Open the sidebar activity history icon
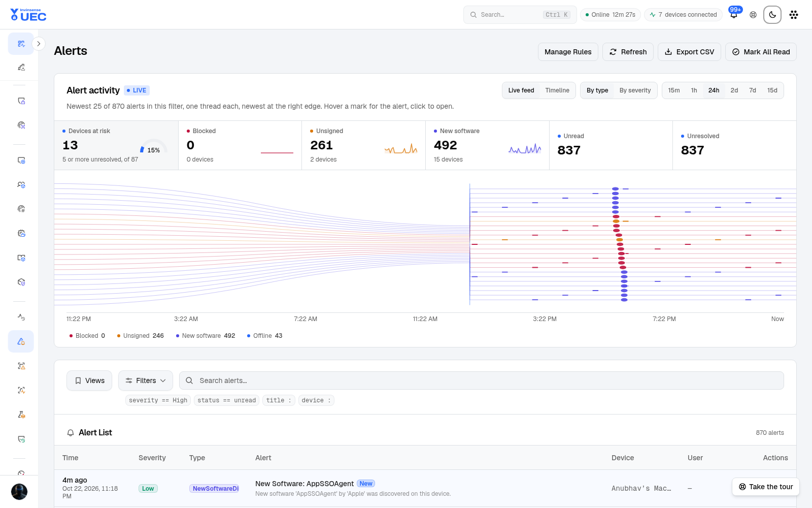 click(21, 317)
